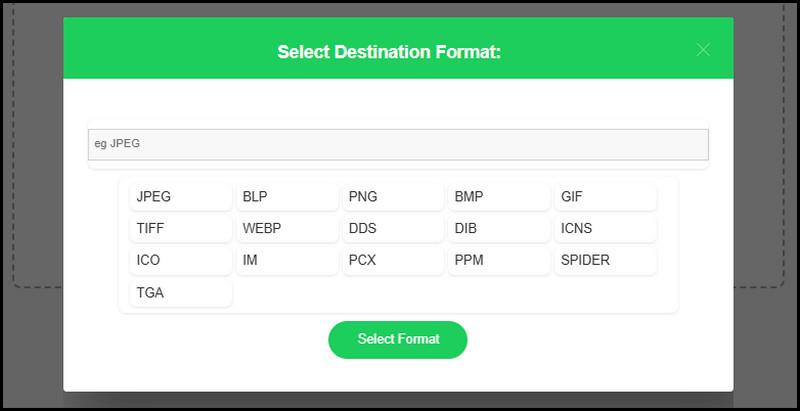Choose DIB as destination format
Screen dimensions: 800x411
(499, 228)
